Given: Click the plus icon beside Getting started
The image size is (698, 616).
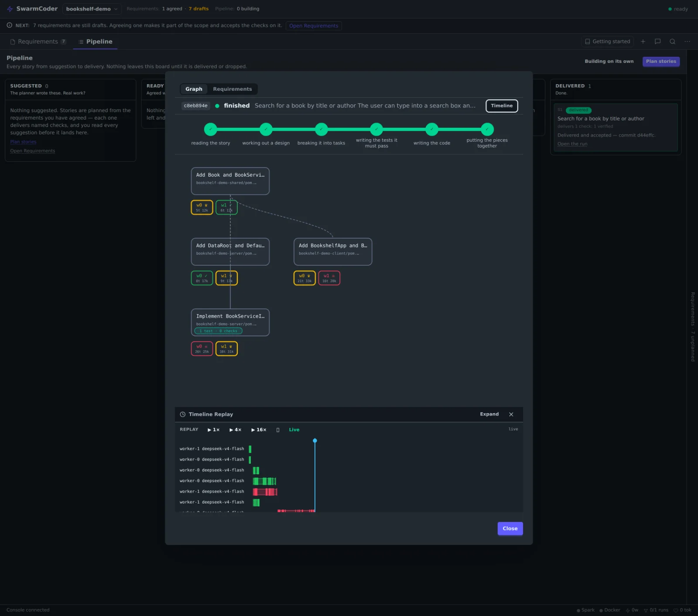Looking at the screenshot, I should pos(643,41).
